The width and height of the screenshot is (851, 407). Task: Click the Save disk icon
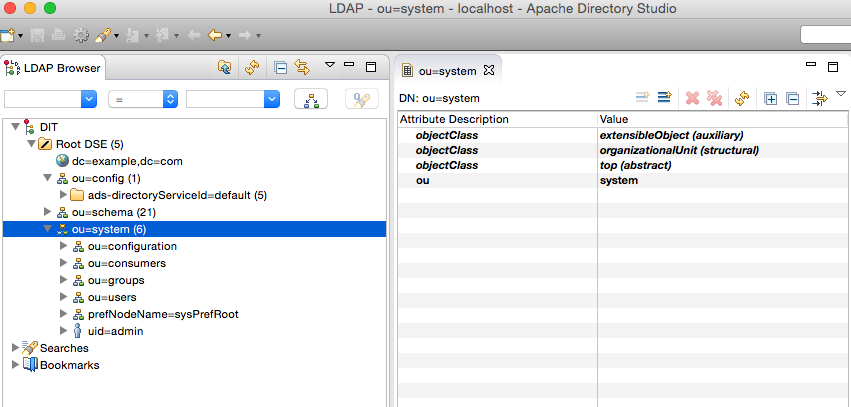(x=37, y=36)
